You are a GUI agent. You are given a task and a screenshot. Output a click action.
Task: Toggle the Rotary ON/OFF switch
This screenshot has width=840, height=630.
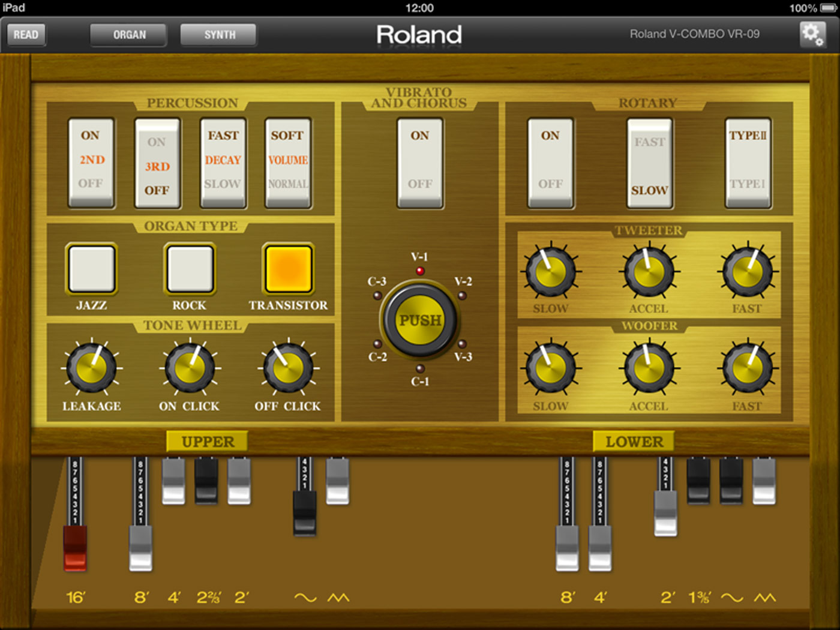tap(551, 163)
